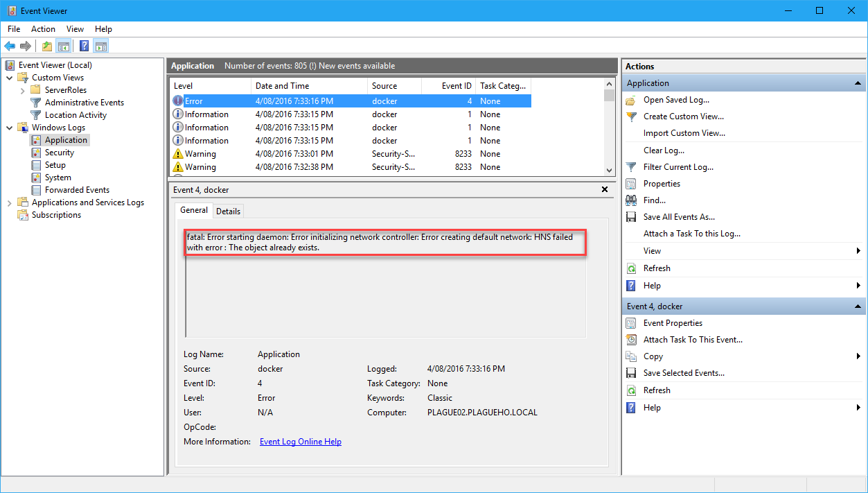The image size is (868, 493).
Task: Click Show/Hide Console Tree toolbar icon
Action: click(63, 46)
